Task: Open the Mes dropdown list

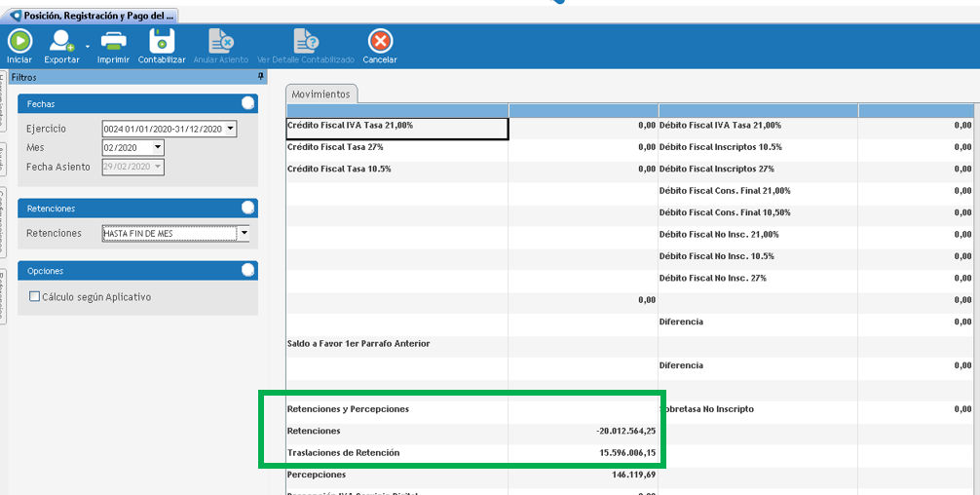Action: point(158,148)
